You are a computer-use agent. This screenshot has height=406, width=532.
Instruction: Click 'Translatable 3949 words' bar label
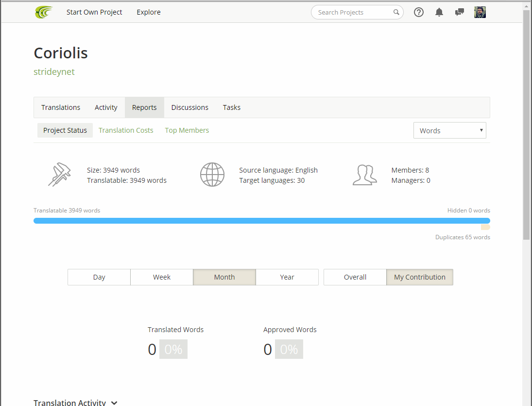pos(67,211)
